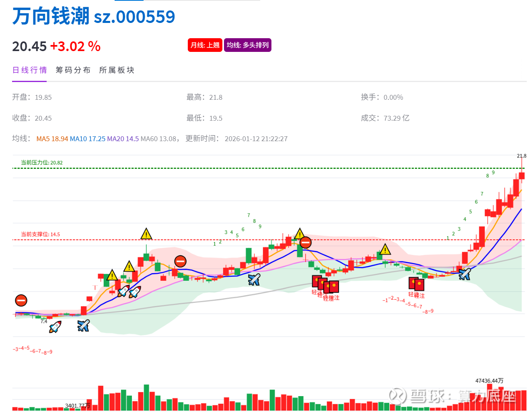Click the rocket icon below the 7.4 label
The width and height of the screenshot is (532, 413).
55,327
